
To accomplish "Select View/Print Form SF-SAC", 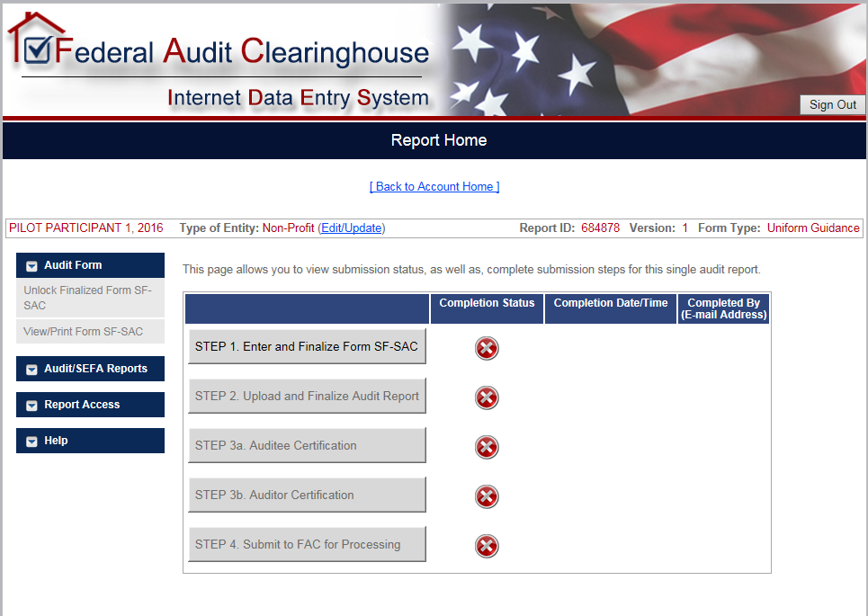I will 90,332.
